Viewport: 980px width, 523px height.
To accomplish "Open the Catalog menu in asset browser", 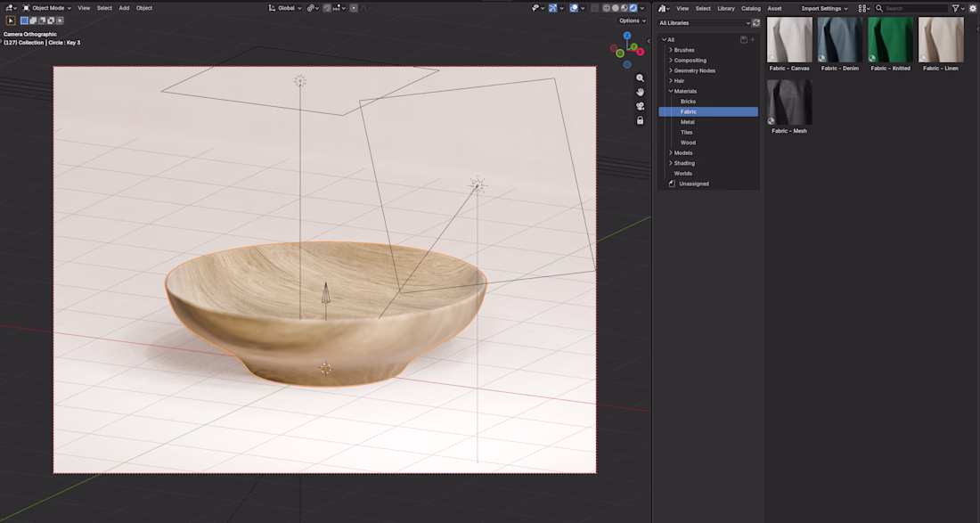I will click(751, 8).
